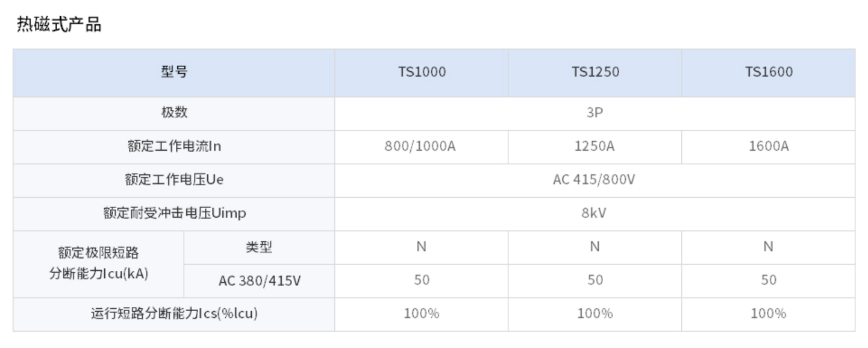868x348 pixels.
Task: Select the 额定工作电压Ue row label
Action: pyautogui.click(x=174, y=180)
